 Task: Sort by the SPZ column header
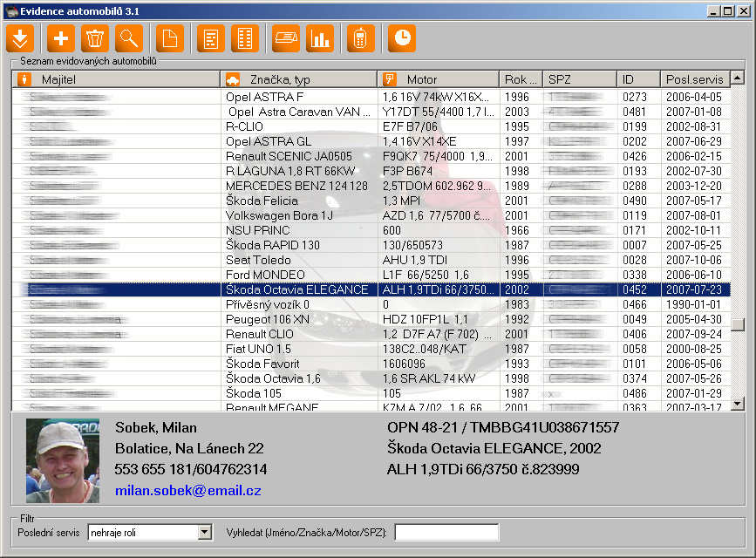580,79
